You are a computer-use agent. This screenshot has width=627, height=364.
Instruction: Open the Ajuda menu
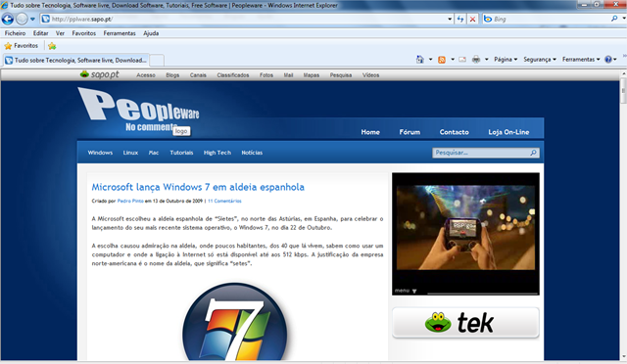pyautogui.click(x=151, y=33)
